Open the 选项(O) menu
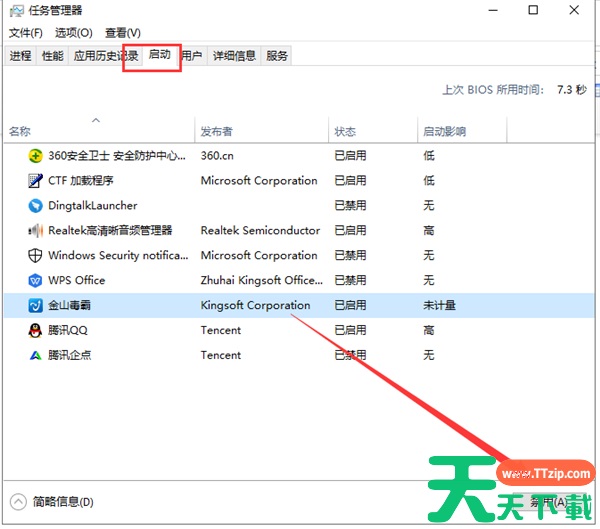 (x=74, y=33)
